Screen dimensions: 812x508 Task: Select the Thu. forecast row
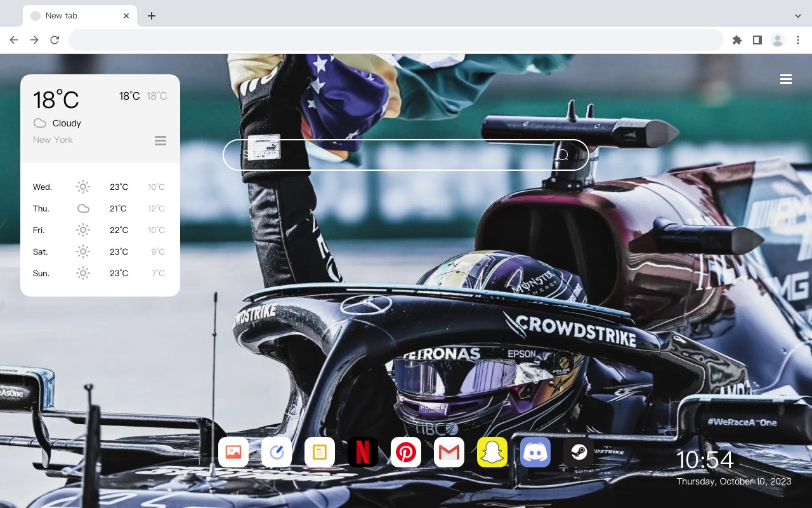click(x=100, y=208)
